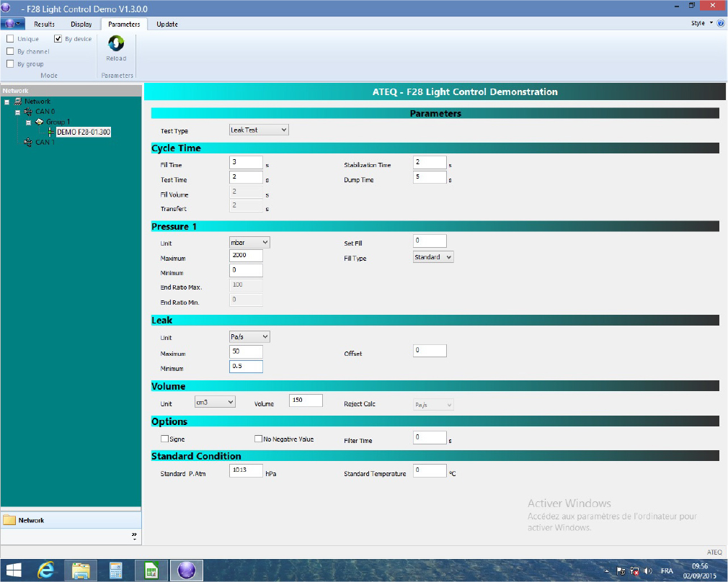Click the help icon beside Style
The image size is (728, 582).
click(720, 23)
